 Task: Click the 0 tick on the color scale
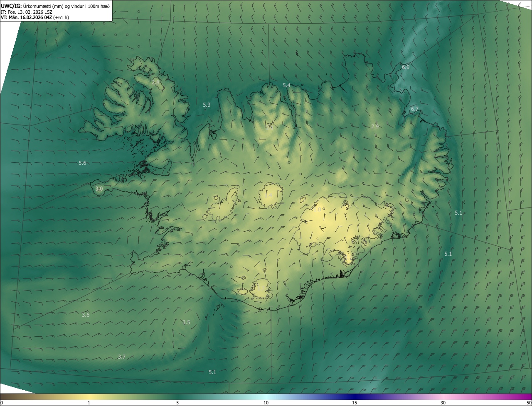point(1,403)
